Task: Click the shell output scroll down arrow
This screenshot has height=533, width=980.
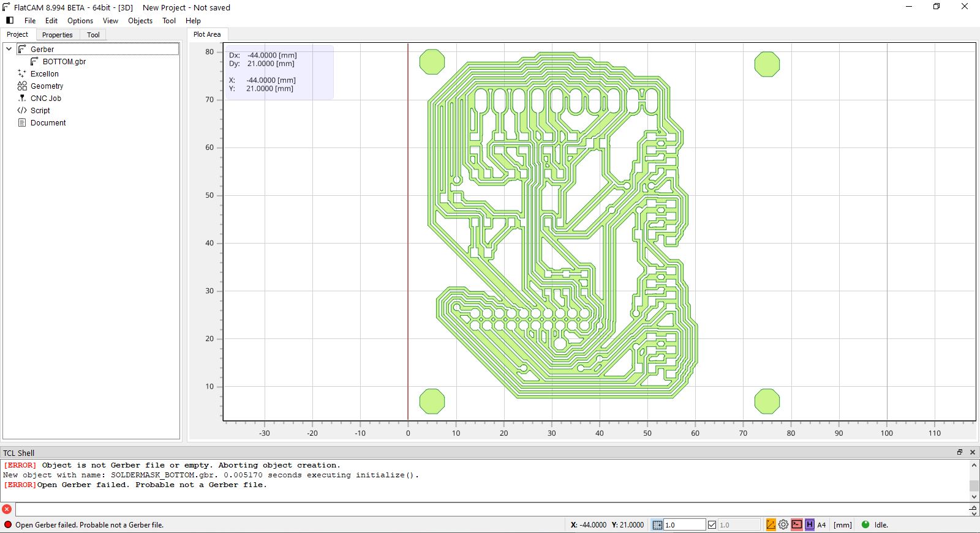Action: [x=974, y=497]
